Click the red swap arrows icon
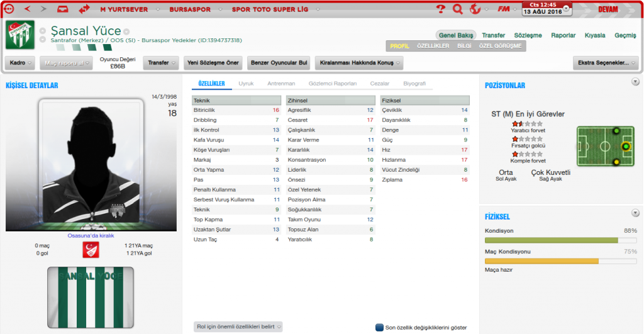This screenshot has width=644, height=334. [84, 9]
